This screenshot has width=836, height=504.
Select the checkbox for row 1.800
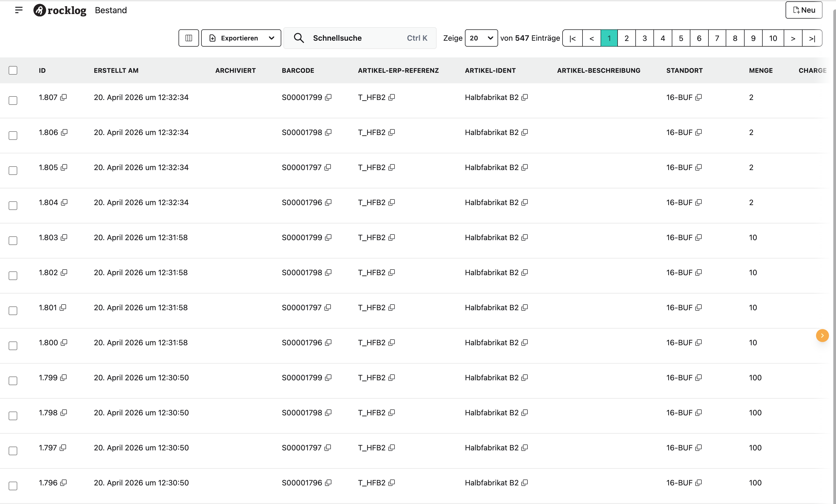point(13,346)
